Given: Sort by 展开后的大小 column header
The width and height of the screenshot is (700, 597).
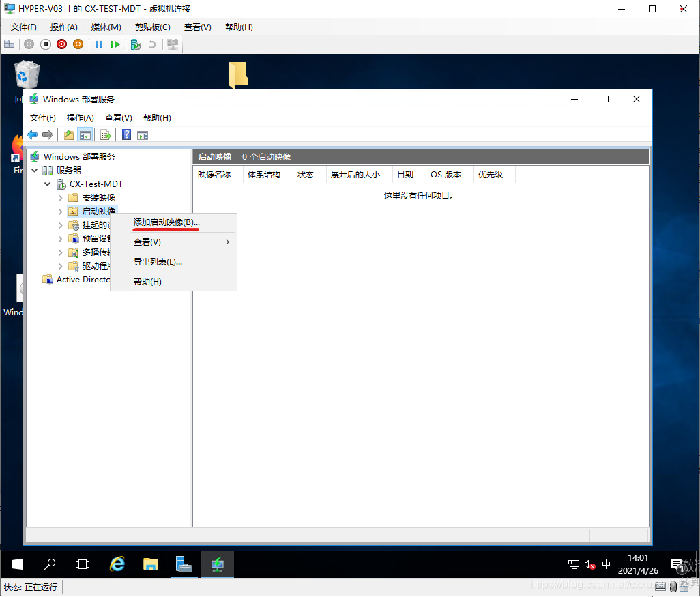Looking at the screenshot, I should tap(358, 175).
